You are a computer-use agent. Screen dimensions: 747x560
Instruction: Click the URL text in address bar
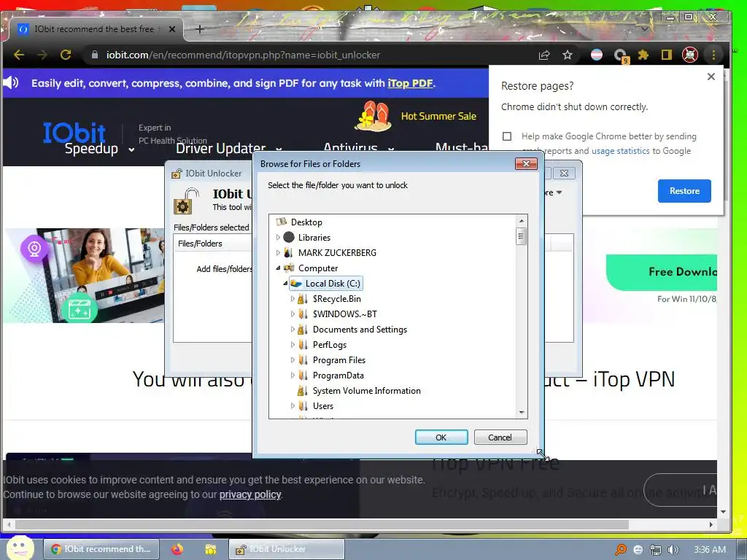point(243,55)
